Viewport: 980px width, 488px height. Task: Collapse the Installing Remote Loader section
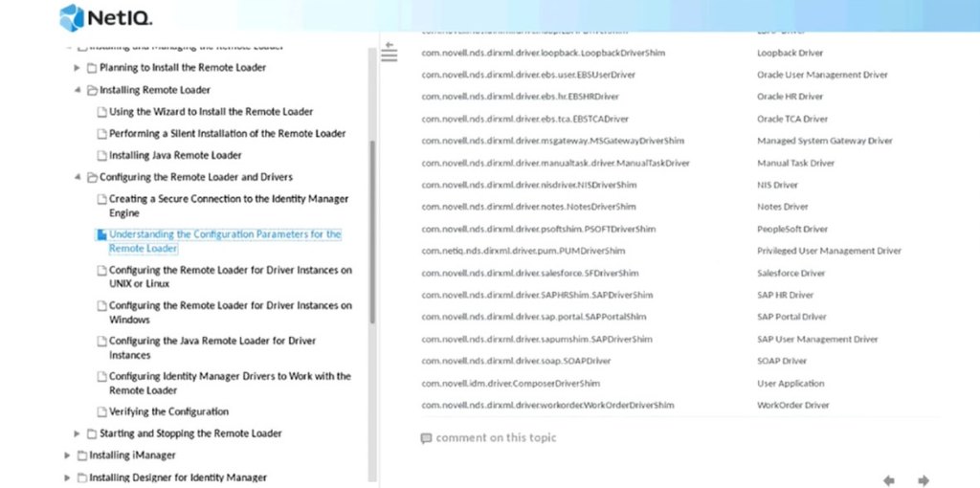[x=78, y=90]
